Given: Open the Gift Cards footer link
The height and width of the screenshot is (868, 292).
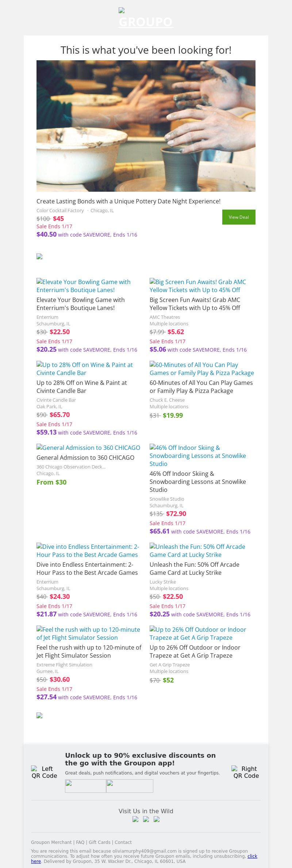Looking at the screenshot, I should click(x=99, y=842).
